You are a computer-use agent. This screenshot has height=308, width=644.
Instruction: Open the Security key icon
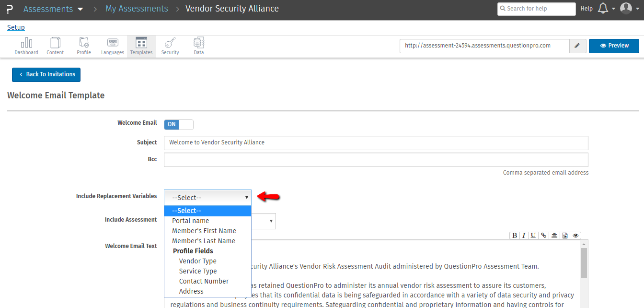pyautogui.click(x=170, y=47)
